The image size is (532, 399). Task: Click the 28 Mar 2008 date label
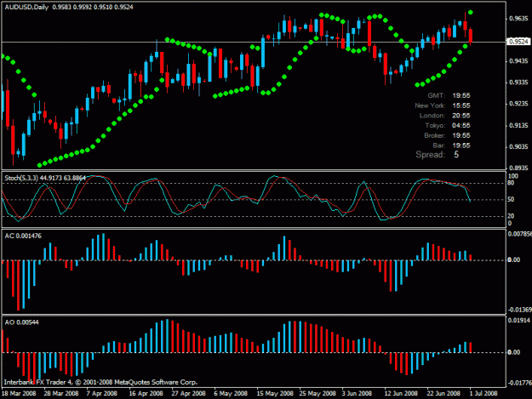(61, 393)
